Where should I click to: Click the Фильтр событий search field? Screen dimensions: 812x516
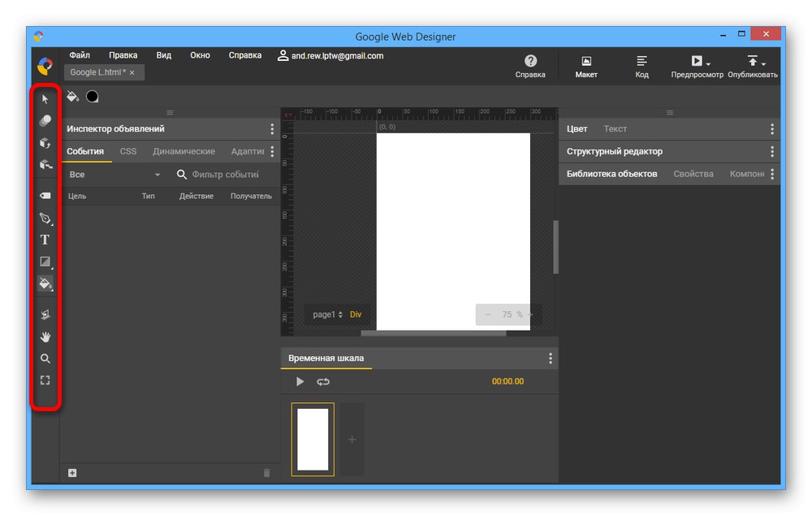coord(225,175)
